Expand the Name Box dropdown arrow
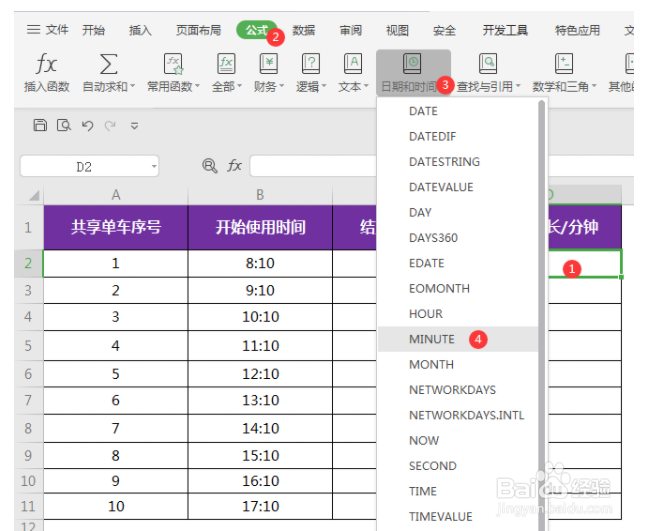This screenshot has height=531, width=647. [154, 167]
